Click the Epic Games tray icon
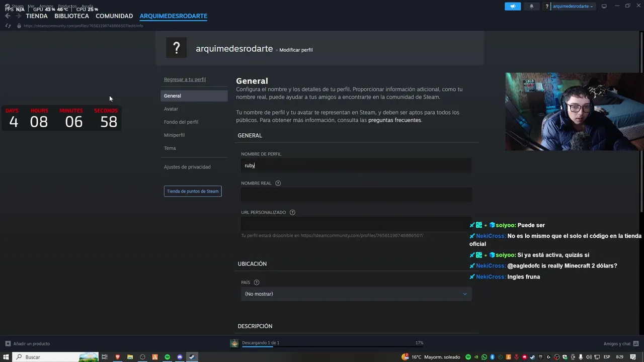644x362 pixels. tap(540, 357)
